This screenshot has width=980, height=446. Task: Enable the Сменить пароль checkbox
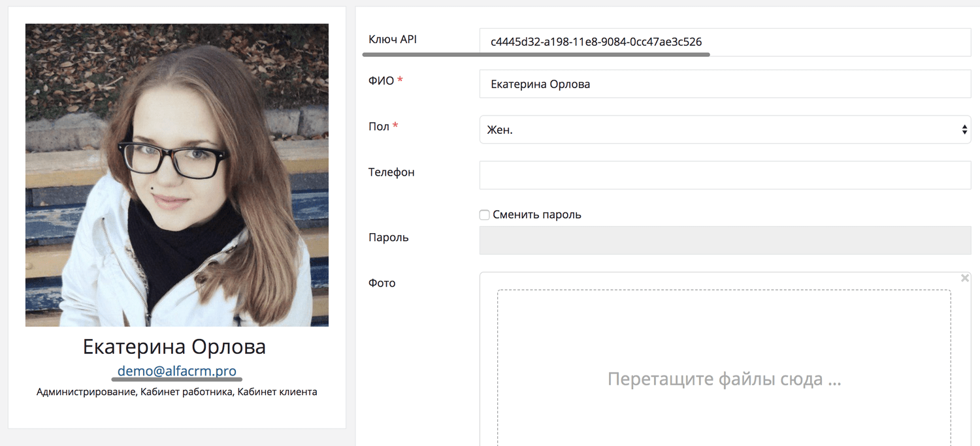coord(484,215)
